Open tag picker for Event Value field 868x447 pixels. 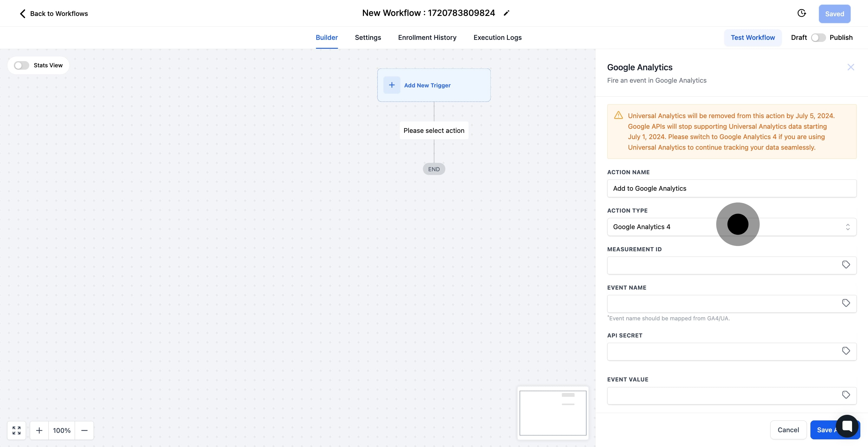pyautogui.click(x=846, y=394)
